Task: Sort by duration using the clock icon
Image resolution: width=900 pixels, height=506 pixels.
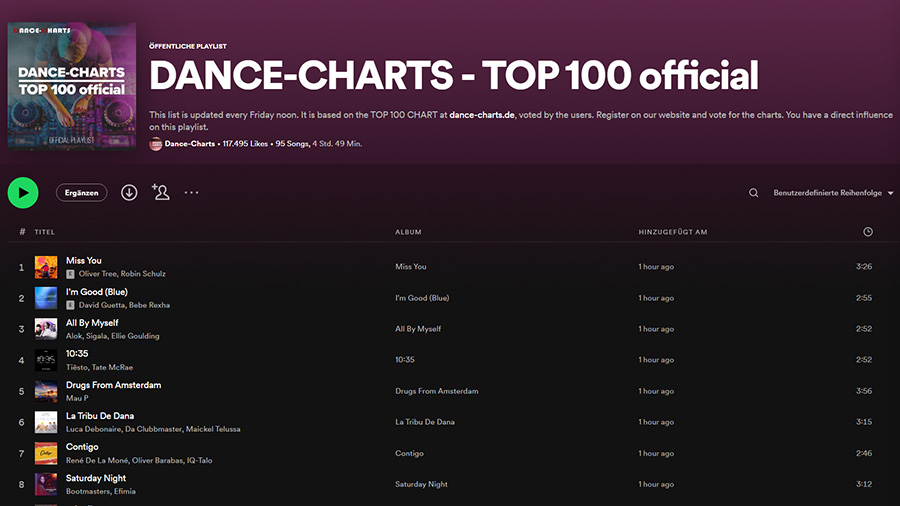Action: point(868,232)
